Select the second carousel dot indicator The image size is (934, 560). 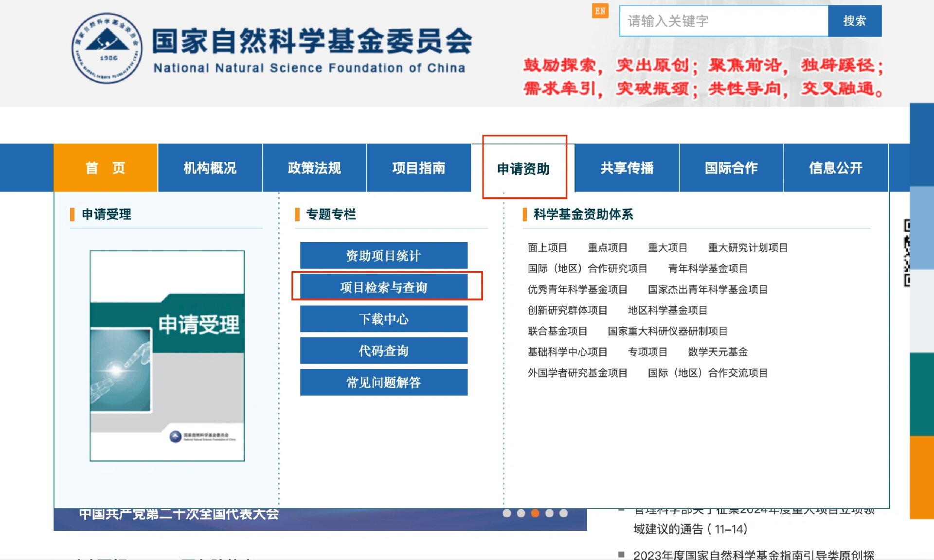pos(521,513)
